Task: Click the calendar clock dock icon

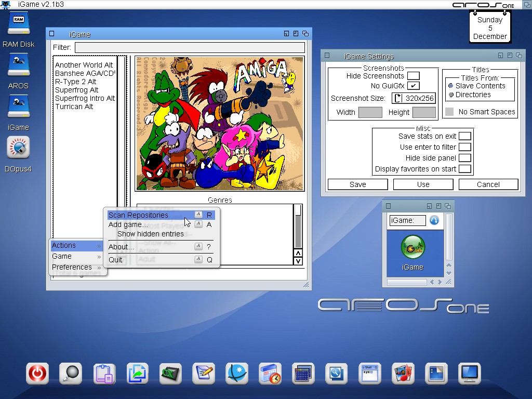Action: click(x=270, y=374)
